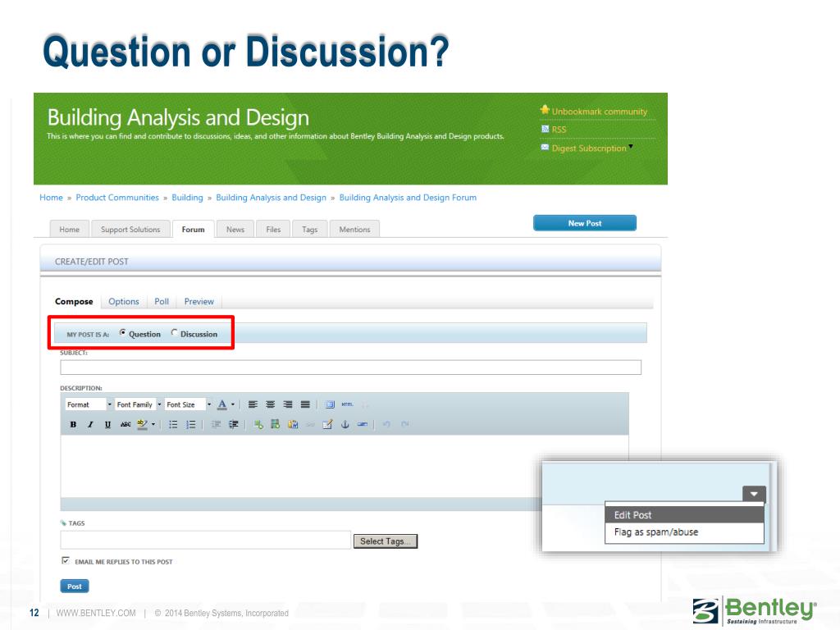Toggle Email me replies to this post
This screenshot has width=840, height=630.
tap(66, 560)
